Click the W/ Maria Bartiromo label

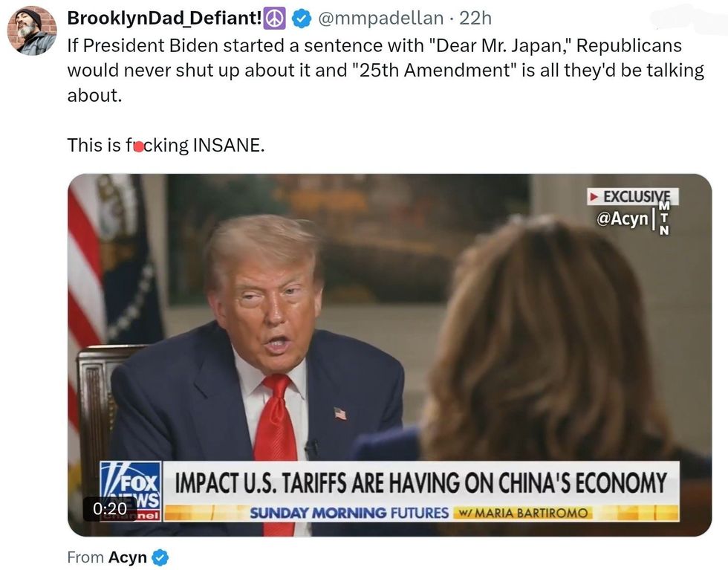[x=523, y=513]
